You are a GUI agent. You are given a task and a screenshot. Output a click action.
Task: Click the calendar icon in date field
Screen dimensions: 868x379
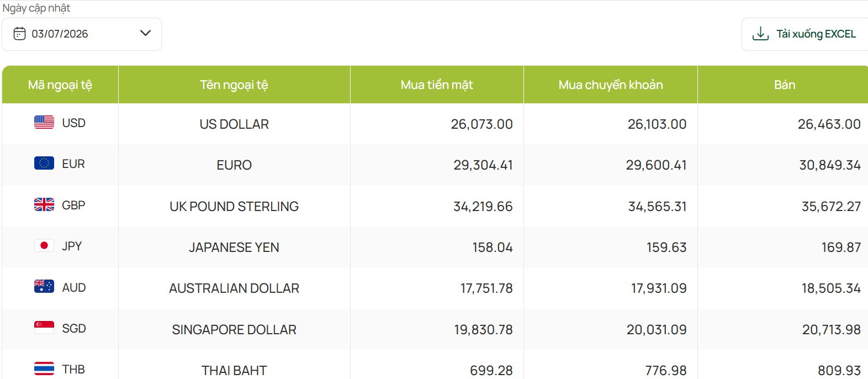[x=19, y=34]
